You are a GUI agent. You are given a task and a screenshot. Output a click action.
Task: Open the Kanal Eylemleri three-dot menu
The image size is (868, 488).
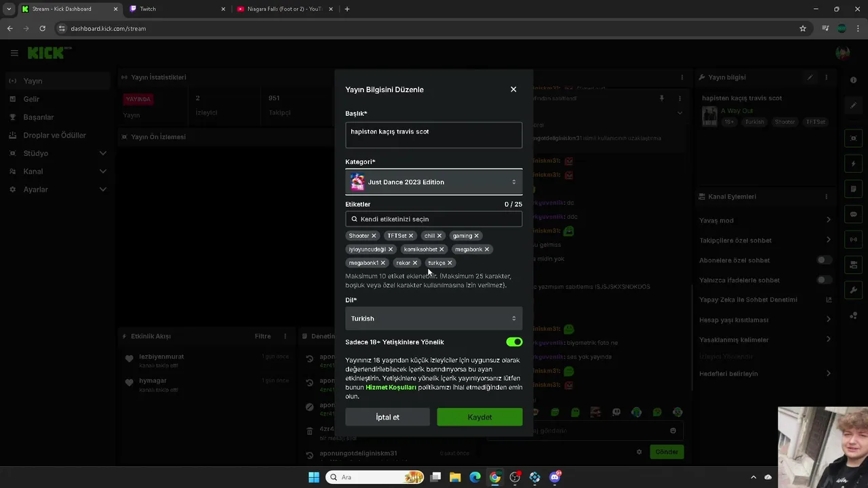pos(826,197)
